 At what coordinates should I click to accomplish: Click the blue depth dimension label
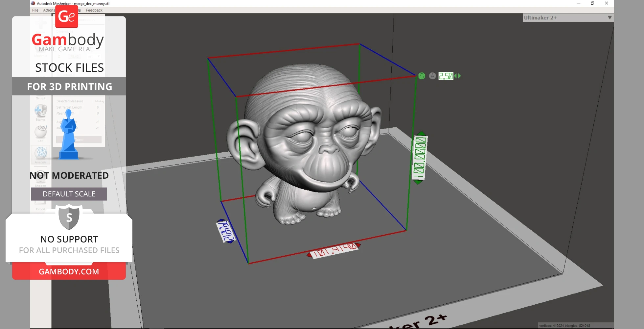coord(226,232)
